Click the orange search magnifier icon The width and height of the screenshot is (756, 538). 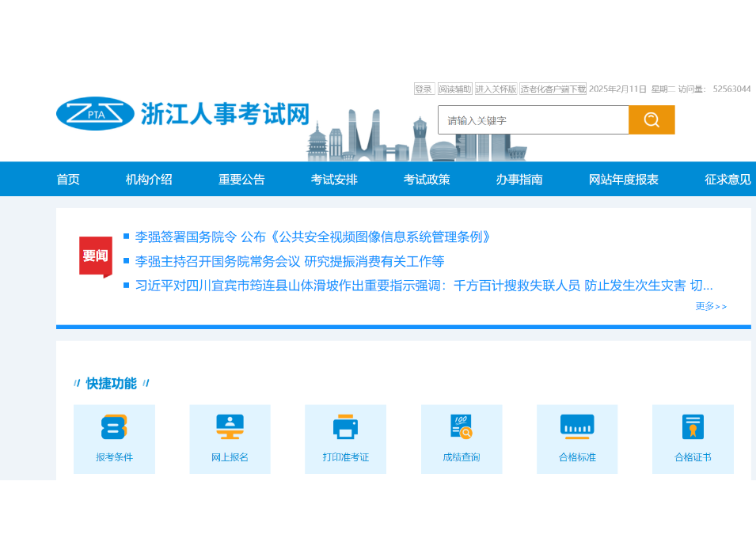pyautogui.click(x=651, y=119)
